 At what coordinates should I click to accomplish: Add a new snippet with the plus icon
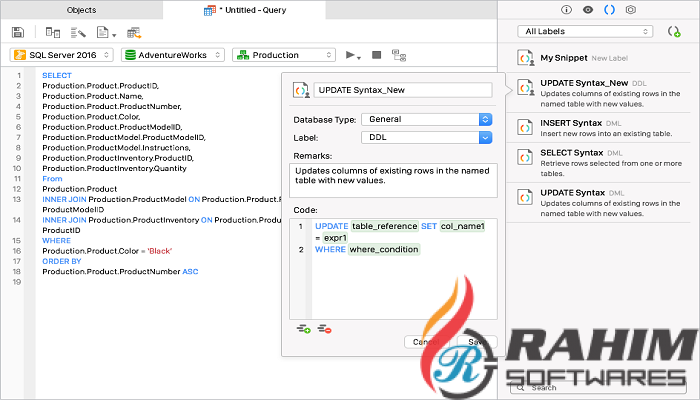point(674,32)
